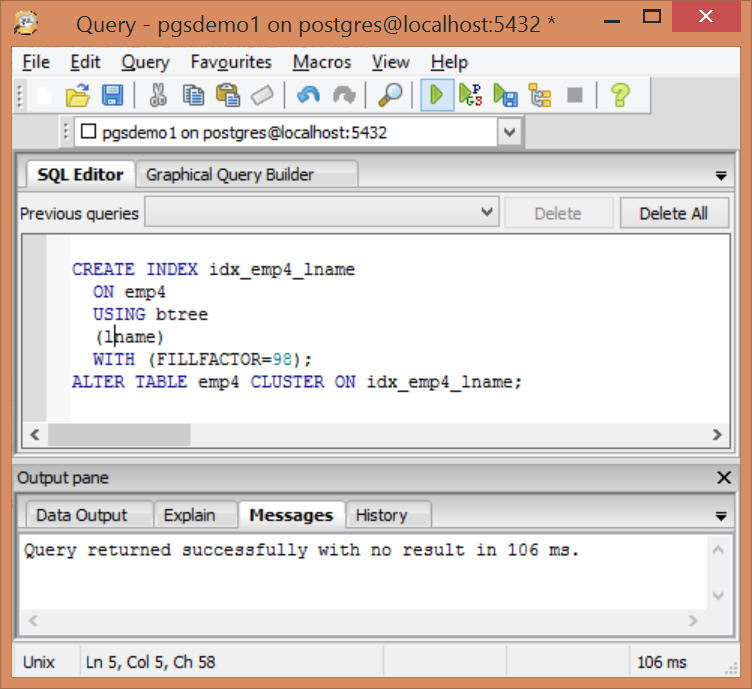Undo the last change
Viewport: 752px width, 689px height.
pos(308,95)
